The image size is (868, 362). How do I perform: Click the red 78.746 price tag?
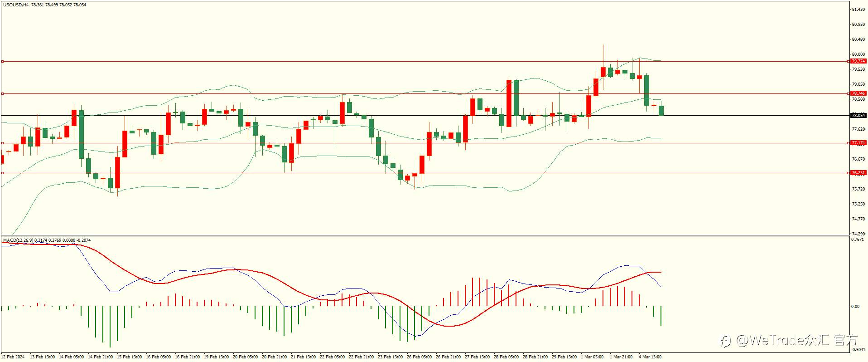click(x=858, y=93)
